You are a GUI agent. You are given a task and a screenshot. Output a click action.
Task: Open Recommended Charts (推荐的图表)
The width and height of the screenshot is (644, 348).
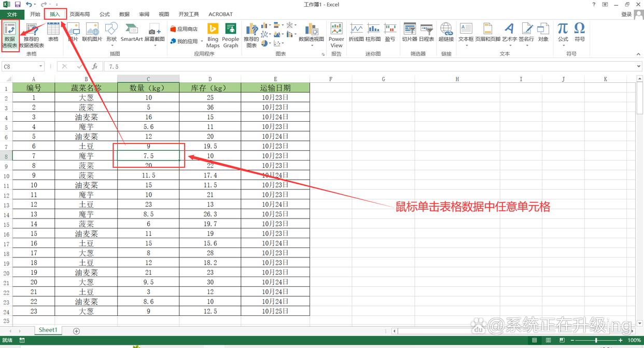pyautogui.click(x=251, y=35)
